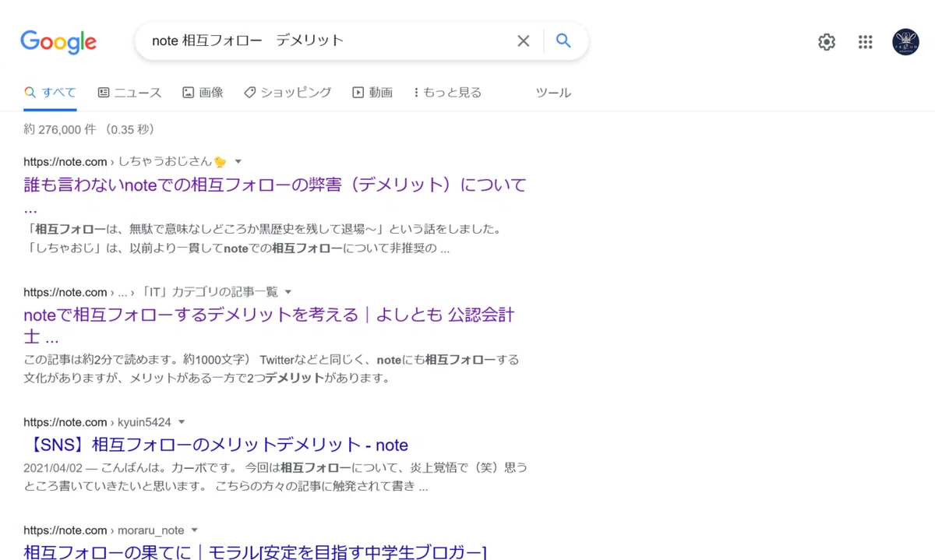Open the もっと見る menu
The width and height of the screenshot is (935, 560).
click(x=447, y=93)
